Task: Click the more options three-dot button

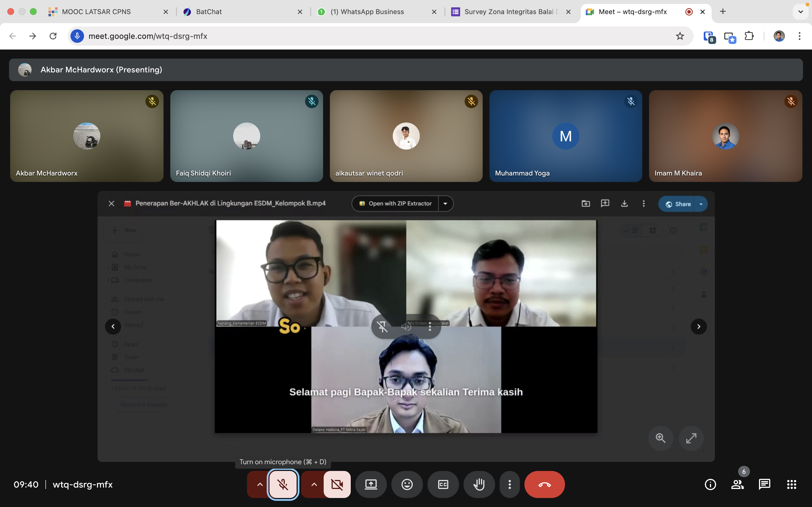Action: pyautogui.click(x=509, y=484)
